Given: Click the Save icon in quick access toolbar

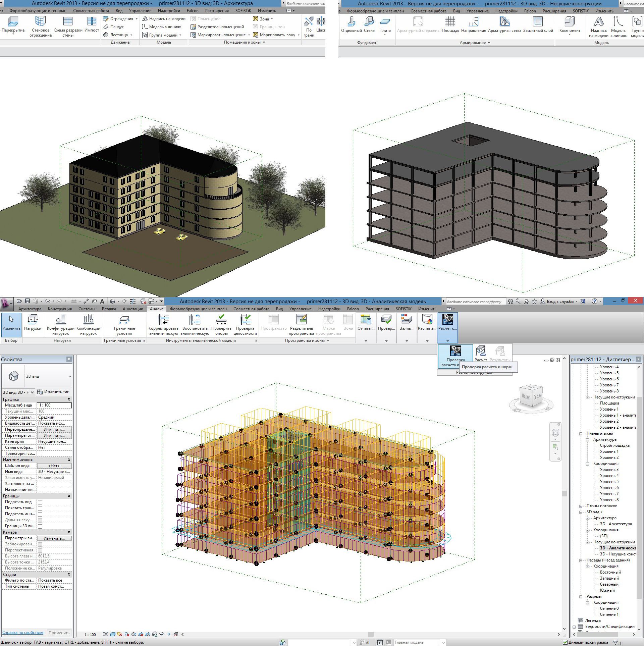Looking at the screenshot, I should pyautogui.click(x=28, y=301).
